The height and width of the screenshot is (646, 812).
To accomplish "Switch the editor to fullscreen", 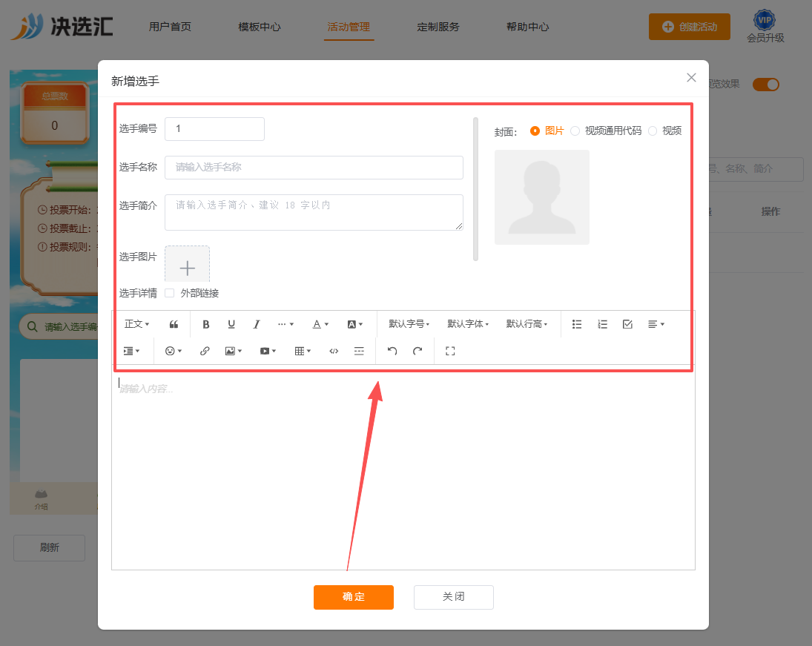I will (450, 352).
